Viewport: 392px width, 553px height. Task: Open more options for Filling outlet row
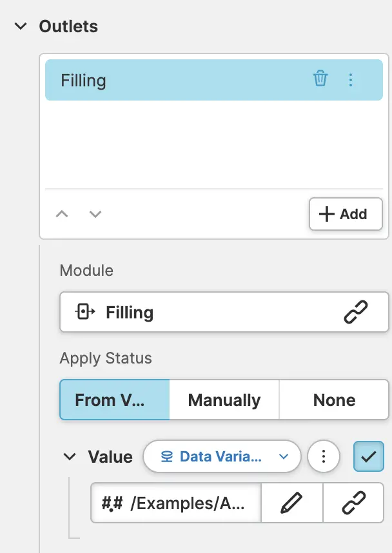pos(351,80)
